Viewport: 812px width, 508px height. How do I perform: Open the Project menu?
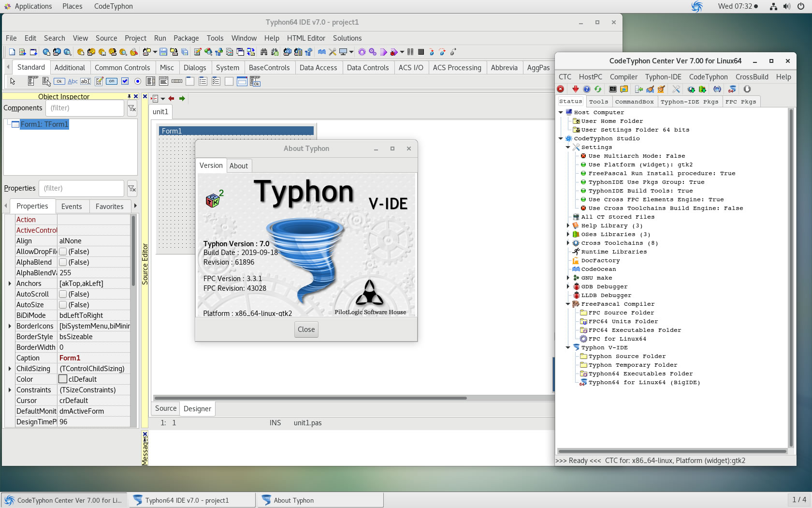click(x=135, y=38)
